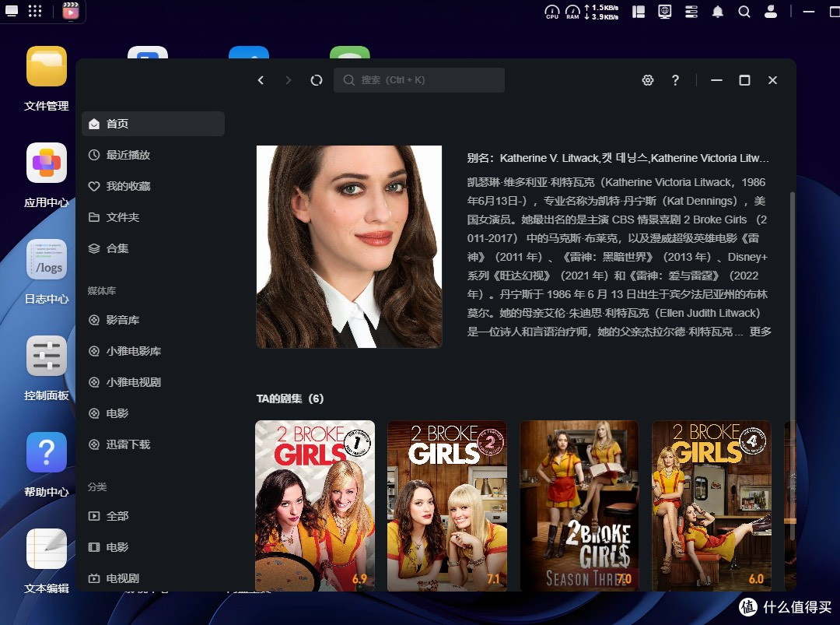Click the monitor icon in the top bar
This screenshot has width=840, height=625.
[x=665, y=12]
